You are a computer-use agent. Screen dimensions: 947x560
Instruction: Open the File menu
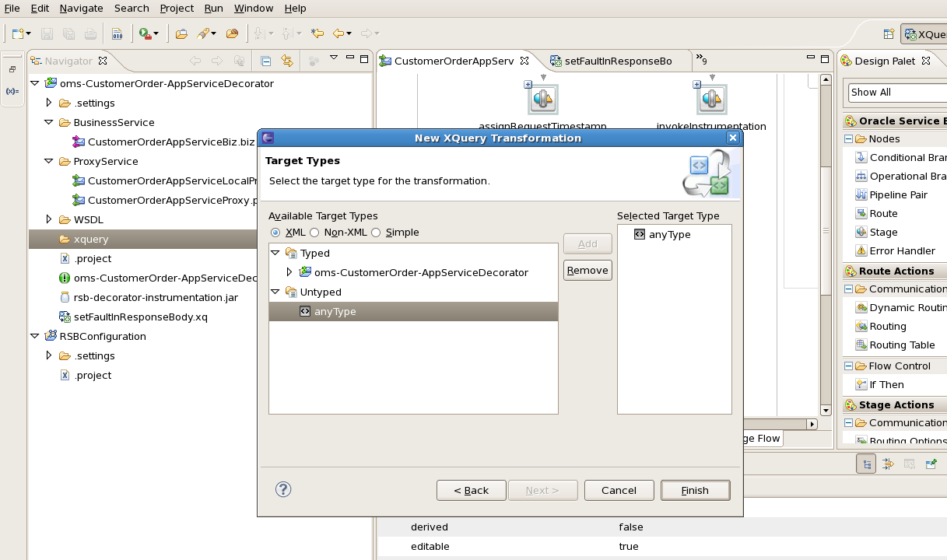click(12, 8)
